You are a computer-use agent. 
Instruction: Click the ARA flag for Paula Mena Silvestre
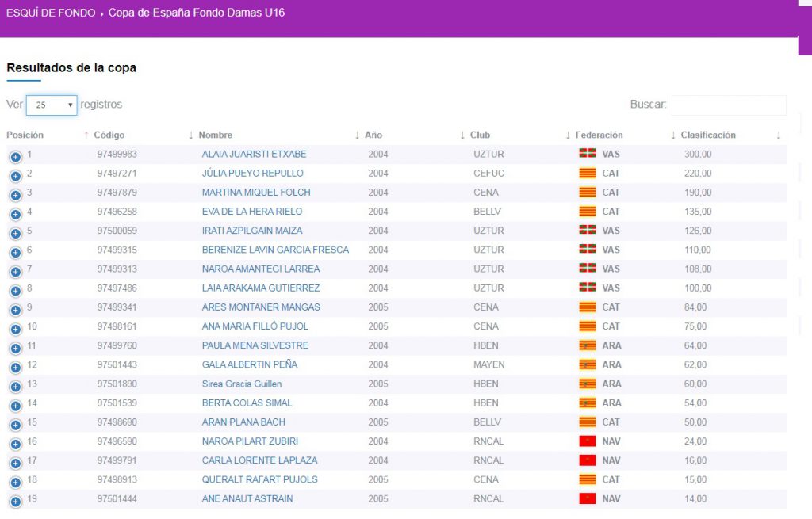(588, 345)
